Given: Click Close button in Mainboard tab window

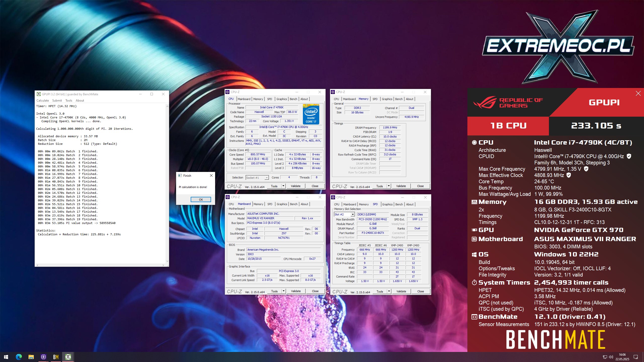Looking at the screenshot, I should tap(315, 291).
